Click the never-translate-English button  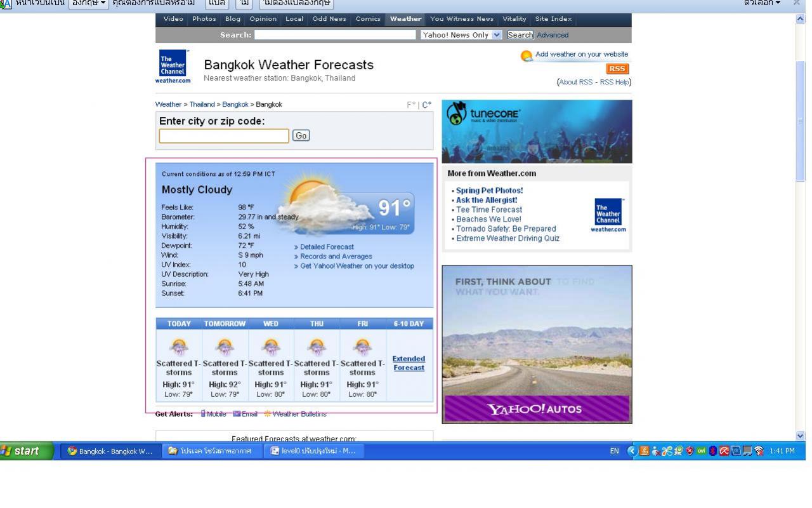pyautogui.click(x=295, y=3)
